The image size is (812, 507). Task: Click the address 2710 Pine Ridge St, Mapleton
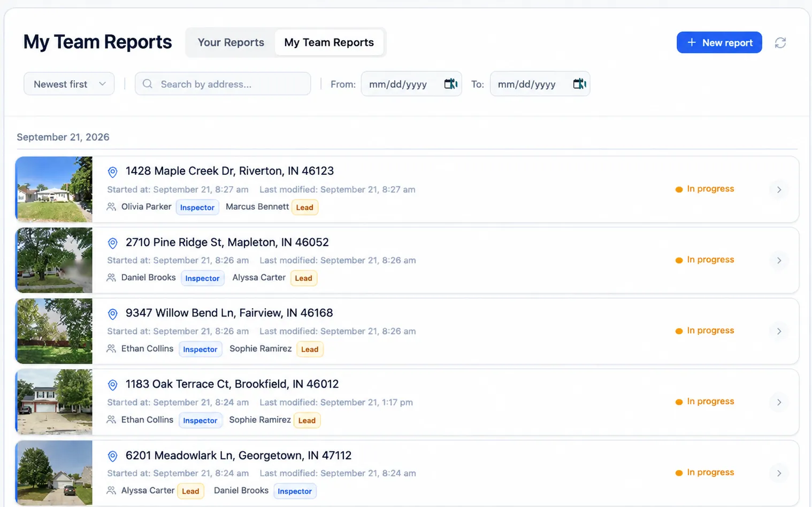coord(227,242)
